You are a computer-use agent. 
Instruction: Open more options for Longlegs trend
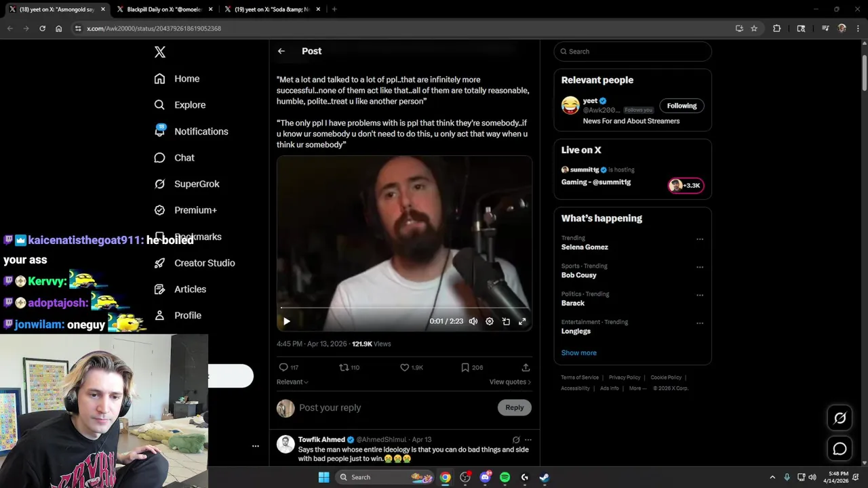tap(700, 323)
